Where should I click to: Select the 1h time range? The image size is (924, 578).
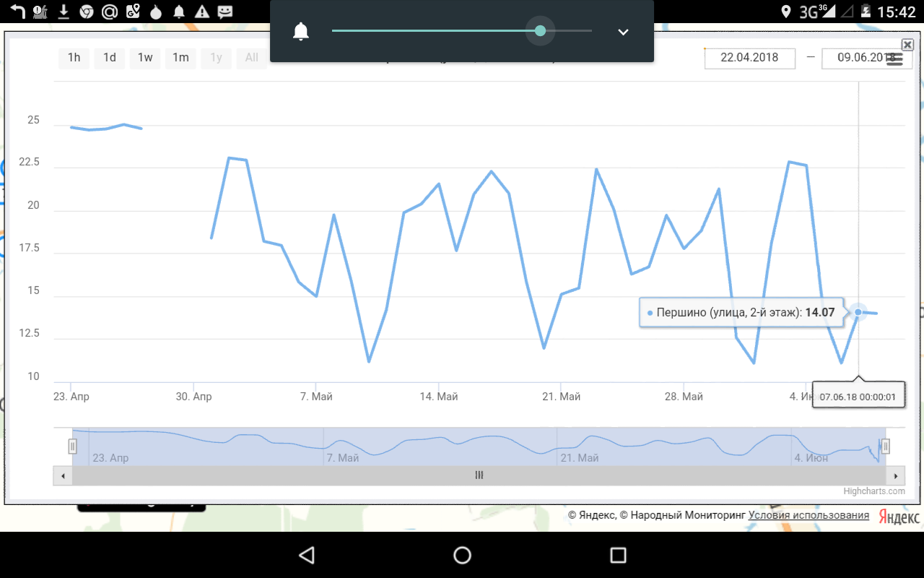coord(74,58)
